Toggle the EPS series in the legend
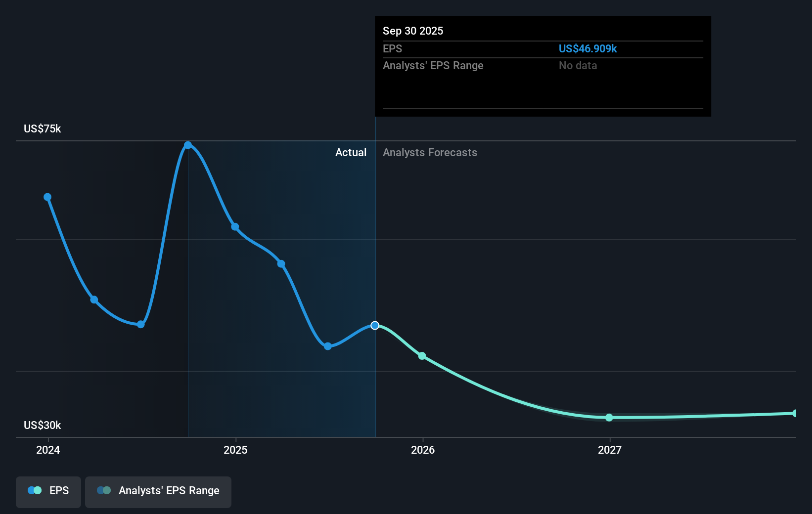The height and width of the screenshot is (514, 812). [x=48, y=491]
